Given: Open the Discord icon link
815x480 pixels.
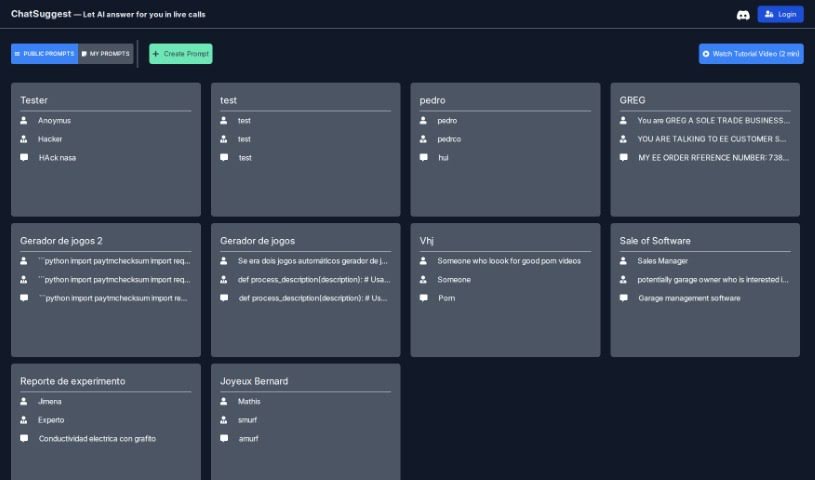Looking at the screenshot, I should tap(743, 15).
